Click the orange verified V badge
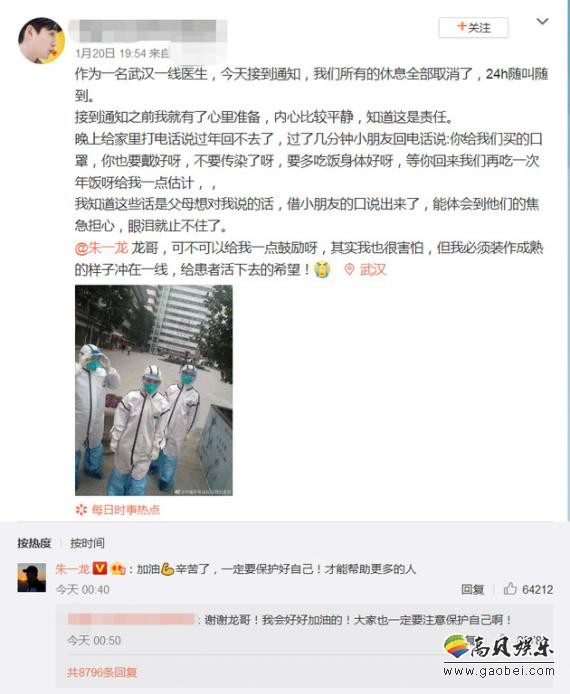This screenshot has width=570, height=694. click(x=100, y=568)
